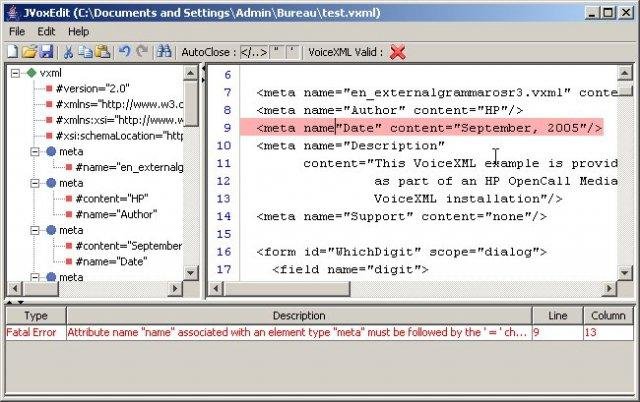Toggle AutoClose single quote button
The height and width of the screenshot is (402, 640).
click(x=292, y=52)
